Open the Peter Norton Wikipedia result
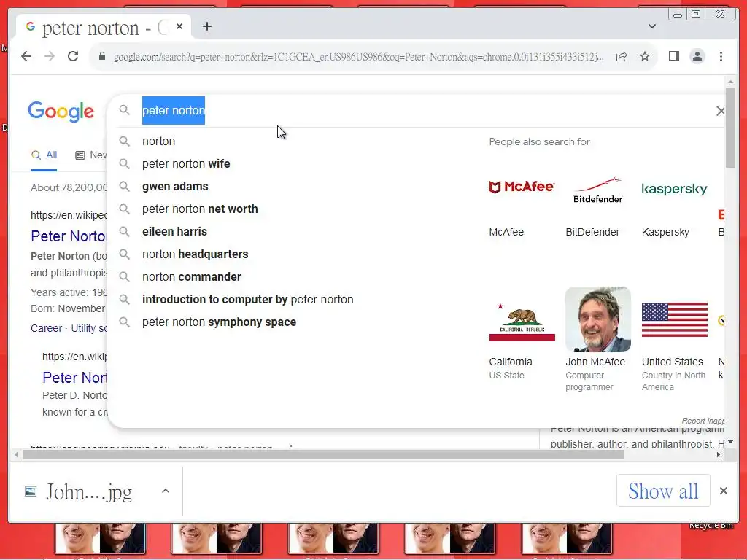The image size is (747, 560). click(69, 236)
